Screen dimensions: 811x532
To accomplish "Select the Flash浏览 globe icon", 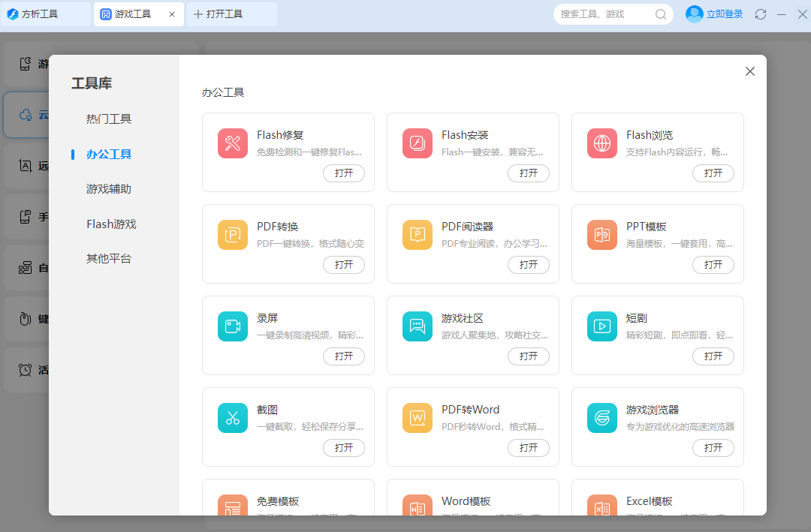I will (x=601, y=143).
